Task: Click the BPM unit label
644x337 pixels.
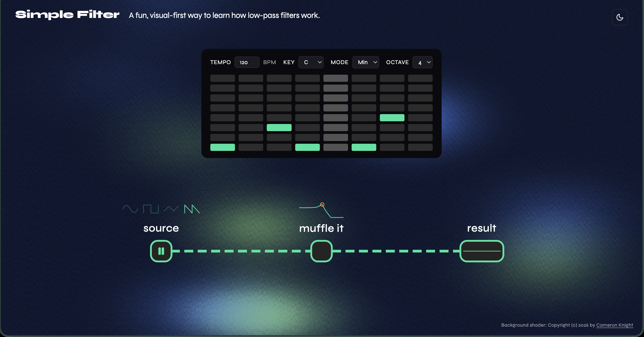Action: point(270,62)
